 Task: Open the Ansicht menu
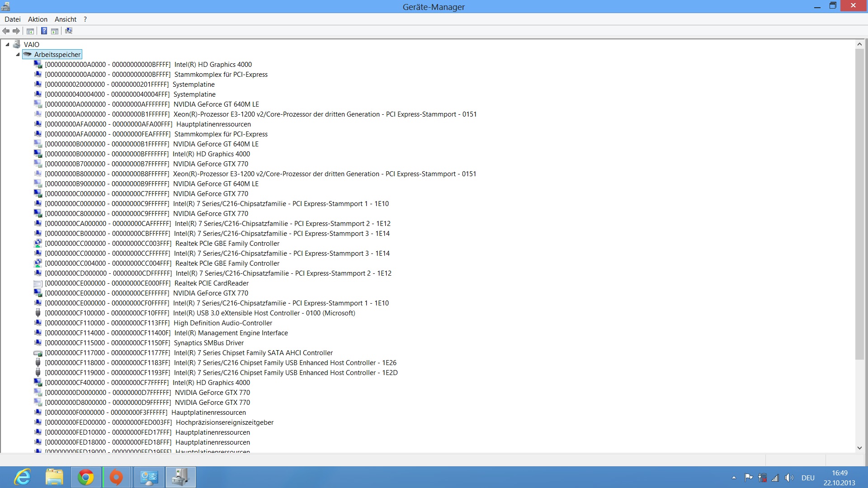point(66,19)
